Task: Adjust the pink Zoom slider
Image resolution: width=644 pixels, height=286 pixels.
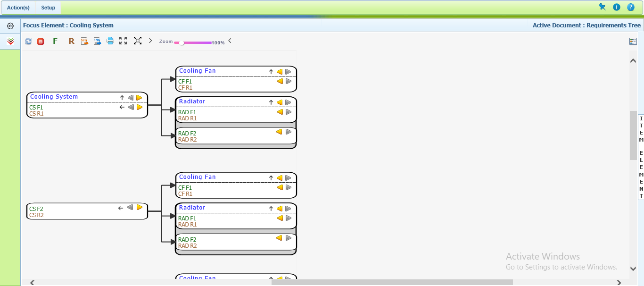Action: tap(193, 42)
